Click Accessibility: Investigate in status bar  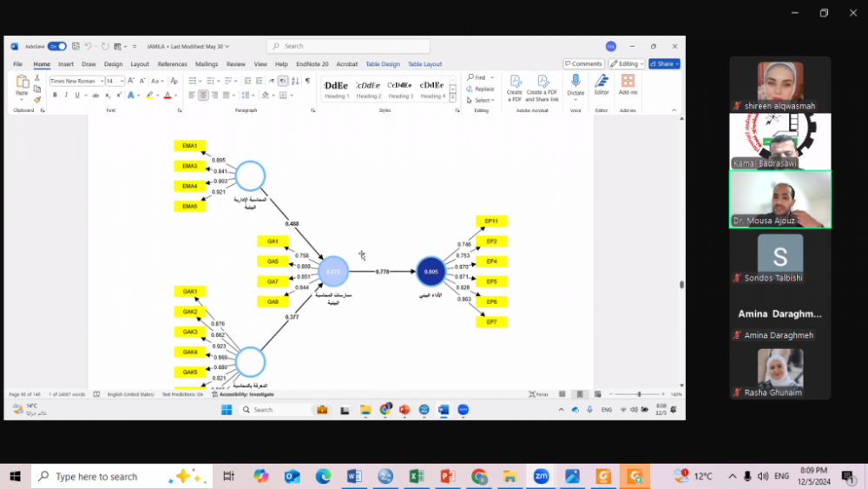coord(243,394)
